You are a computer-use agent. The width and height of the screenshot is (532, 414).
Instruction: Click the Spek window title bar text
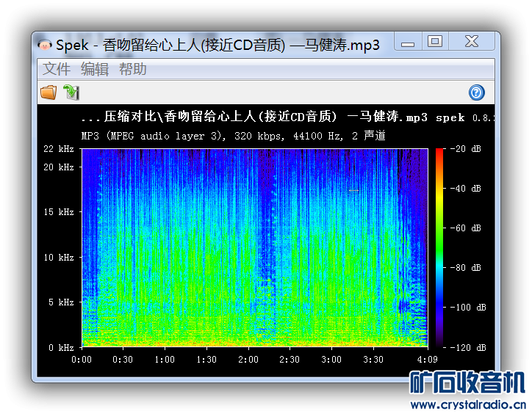218,45
